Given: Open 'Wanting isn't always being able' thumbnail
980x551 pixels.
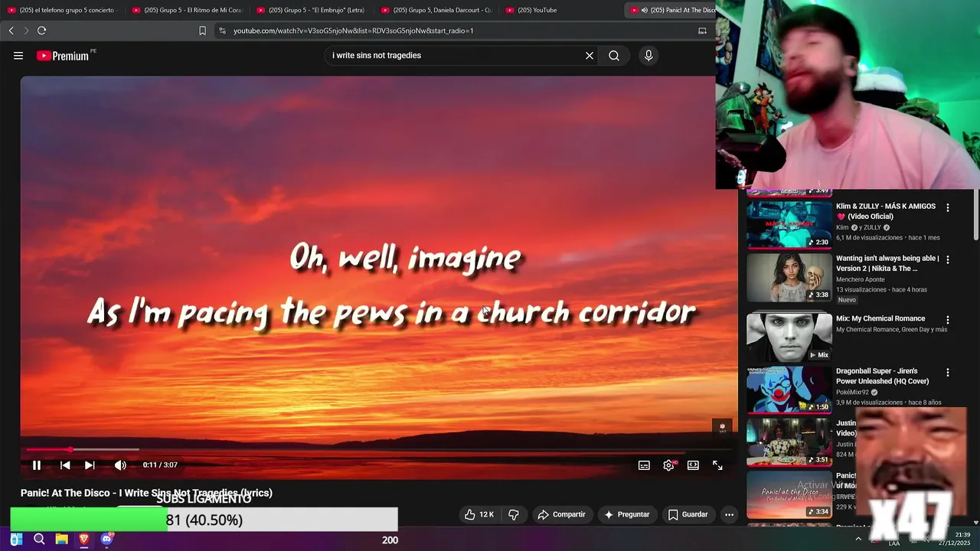Looking at the screenshot, I should (x=789, y=277).
